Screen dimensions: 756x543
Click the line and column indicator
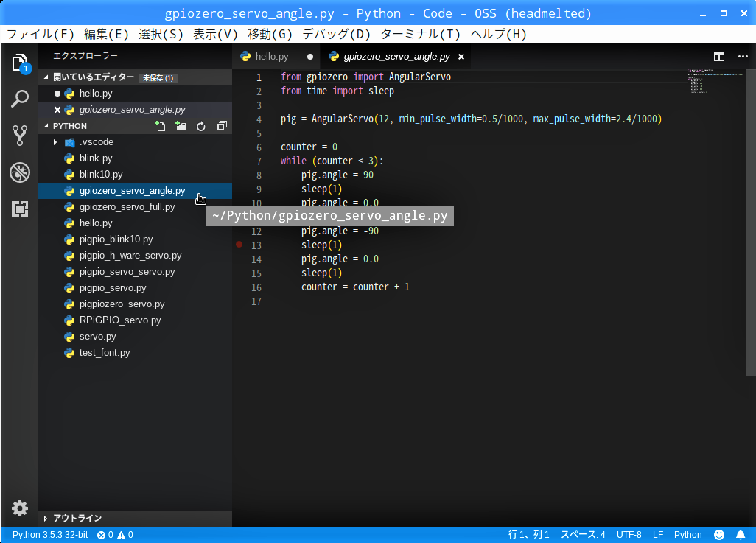click(528, 535)
